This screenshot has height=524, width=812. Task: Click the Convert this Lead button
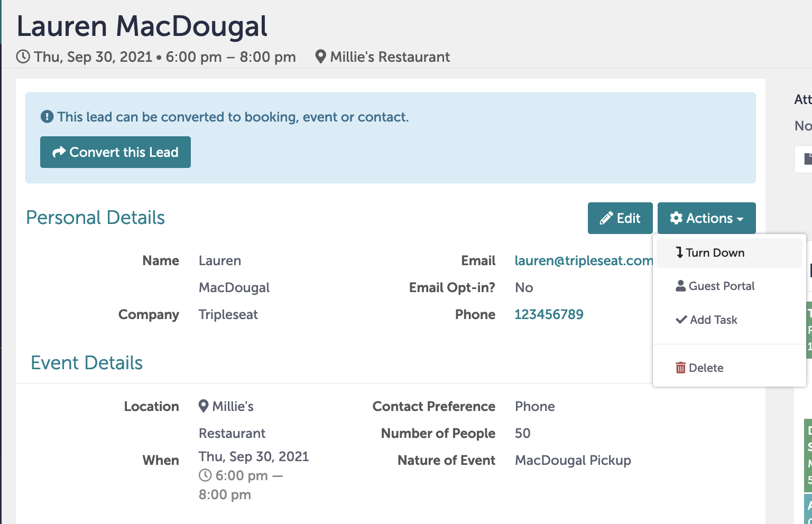click(115, 152)
